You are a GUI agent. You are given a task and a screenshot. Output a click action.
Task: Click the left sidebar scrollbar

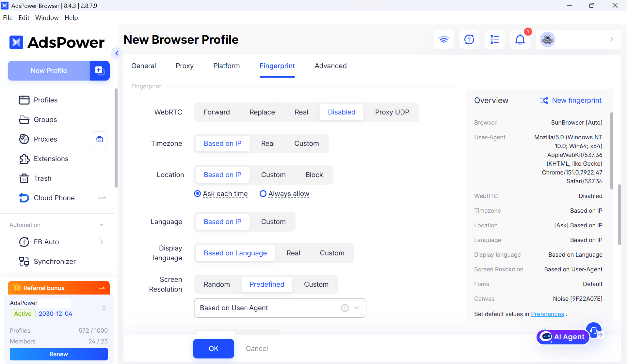(116, 138)
